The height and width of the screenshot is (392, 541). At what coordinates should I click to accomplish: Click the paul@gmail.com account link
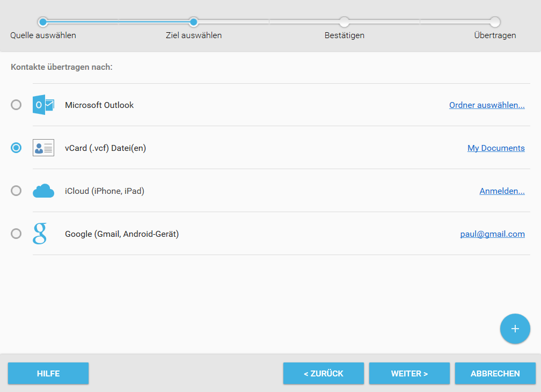tap(492, 234)
